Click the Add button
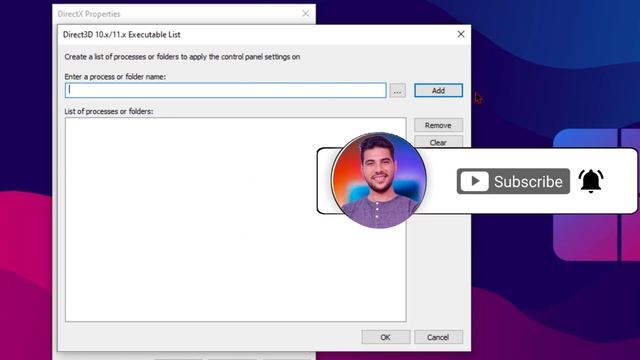The width and height of the screenshot is (640, 360). point(438,91)
